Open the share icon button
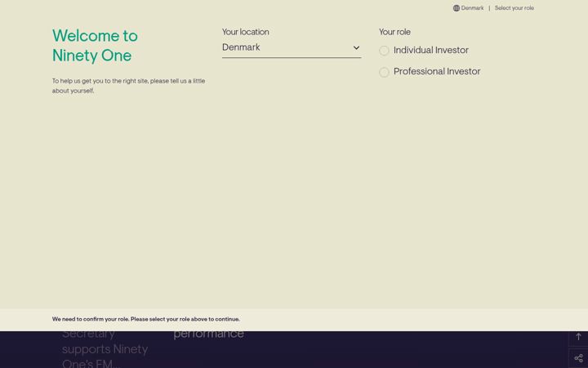Screen dimensions: 588x368 (578, 358)
